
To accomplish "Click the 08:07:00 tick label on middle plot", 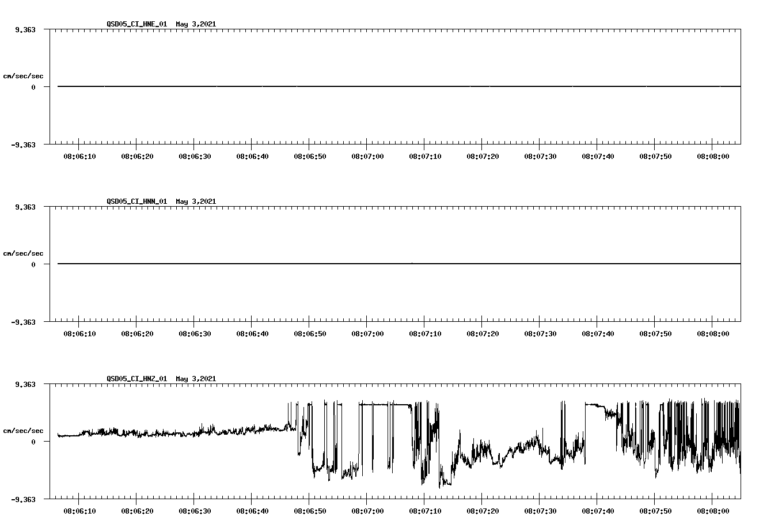I will [x=368, y=332].
